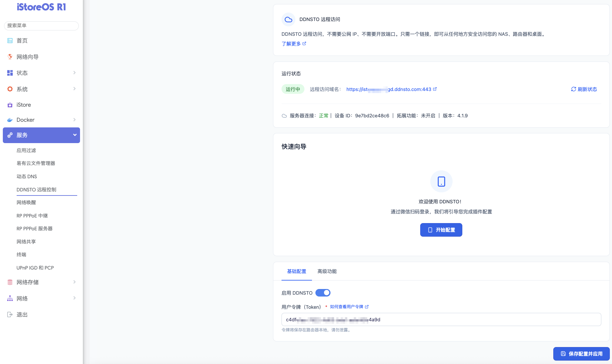Click the 搜索菜单 search field
This screenshot has width=612, height=364.
[41, 26]
